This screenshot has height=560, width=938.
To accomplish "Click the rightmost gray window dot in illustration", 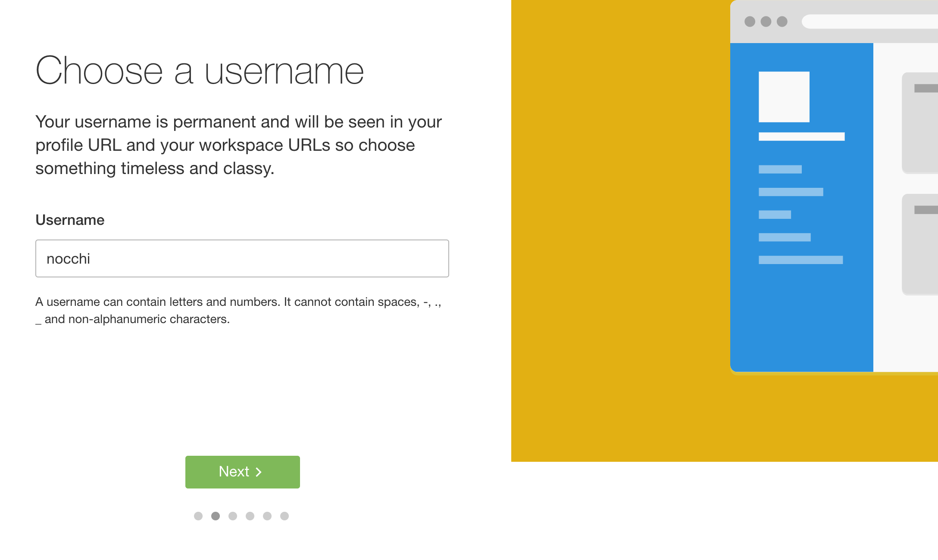I will [x=782, y=22].
